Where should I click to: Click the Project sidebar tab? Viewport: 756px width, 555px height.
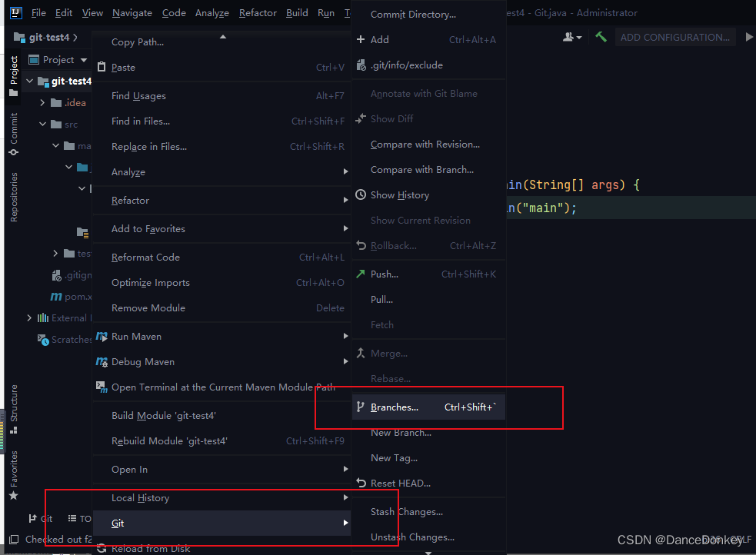[14, 75]
